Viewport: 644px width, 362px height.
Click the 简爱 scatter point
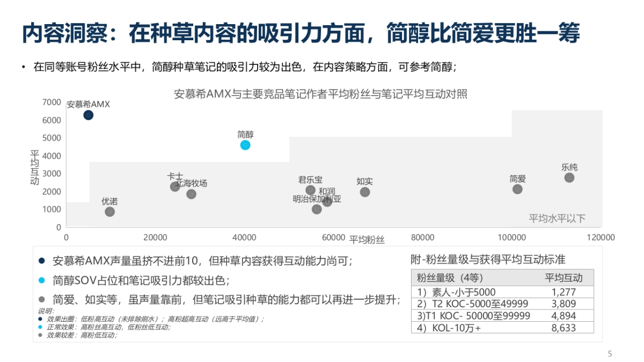coord(517,189)
